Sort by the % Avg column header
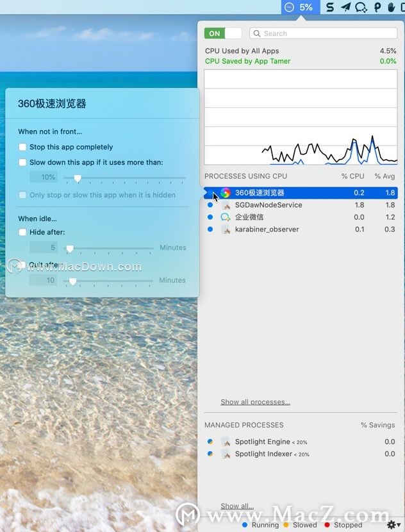This screenshot has height=532, width=405. click(384, 176)
